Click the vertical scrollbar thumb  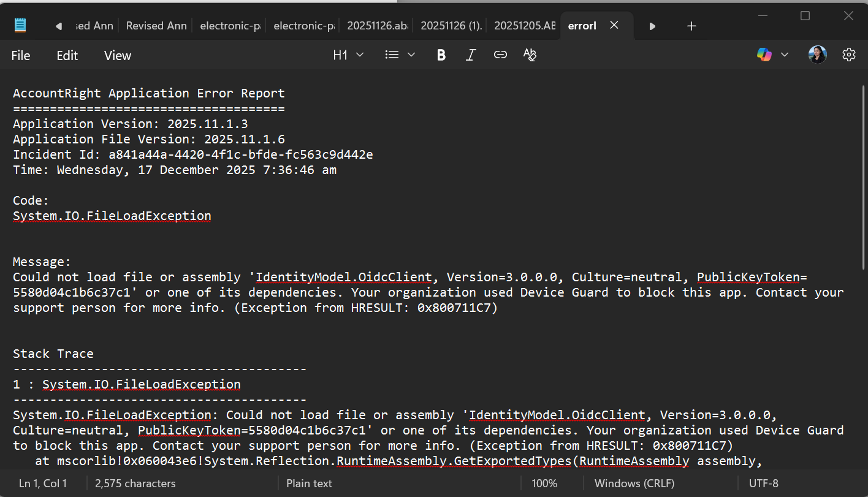coord(863,178)
